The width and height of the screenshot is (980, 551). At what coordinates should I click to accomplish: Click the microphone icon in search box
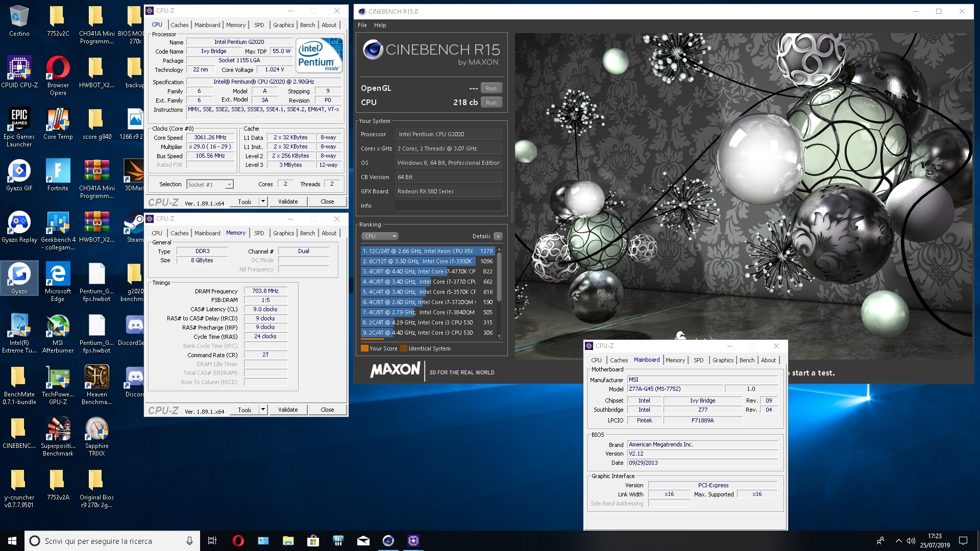(189, 541)
